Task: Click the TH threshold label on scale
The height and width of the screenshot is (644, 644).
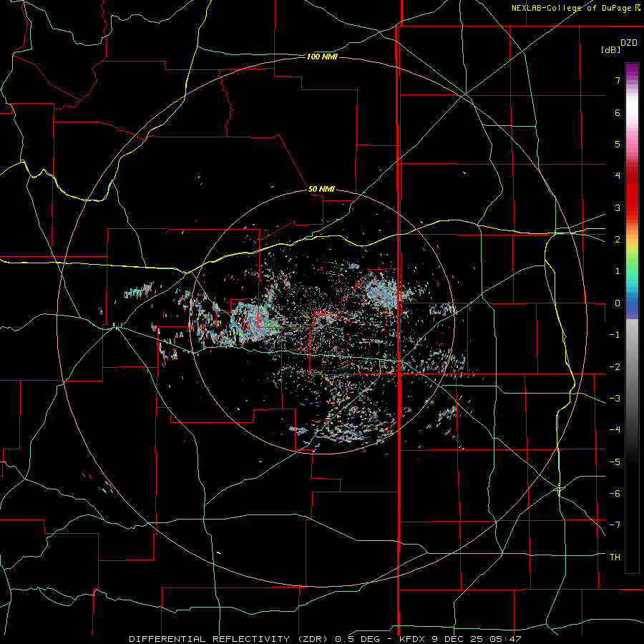Action: tap(615, 557)
